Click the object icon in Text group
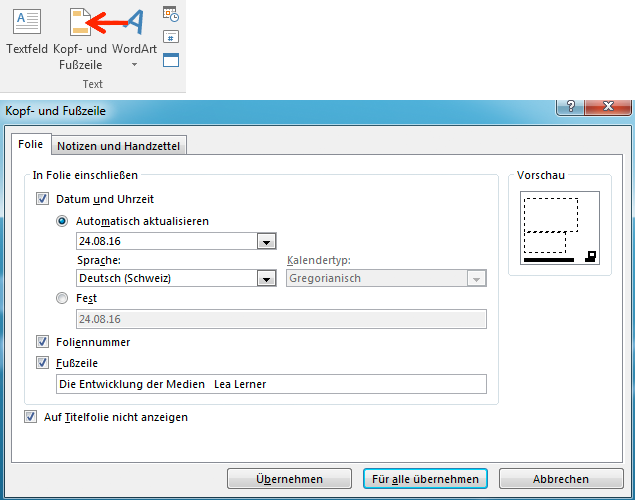The image size is (635, 500). pyautogui.click(x=171, y=60)
